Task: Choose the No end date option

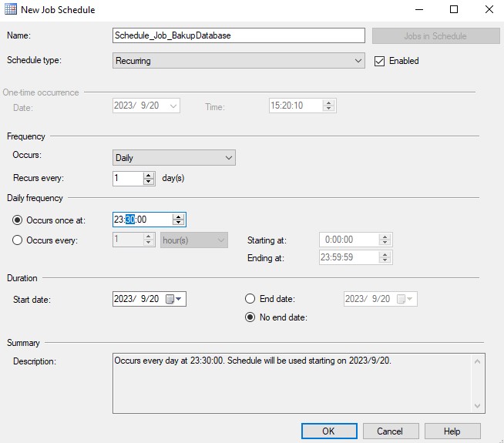Action: pos(250,317)
